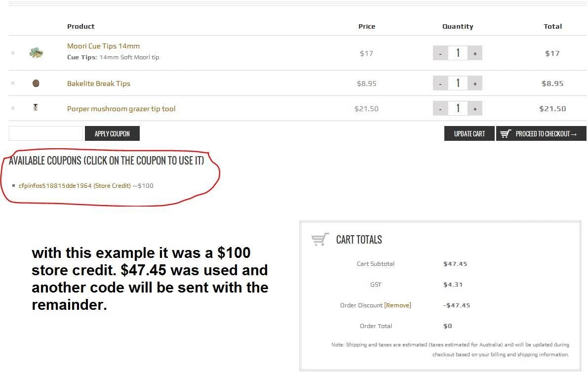
Task: Decrease Moori Cue Tips quantity with minus
Action: point(440,53)
